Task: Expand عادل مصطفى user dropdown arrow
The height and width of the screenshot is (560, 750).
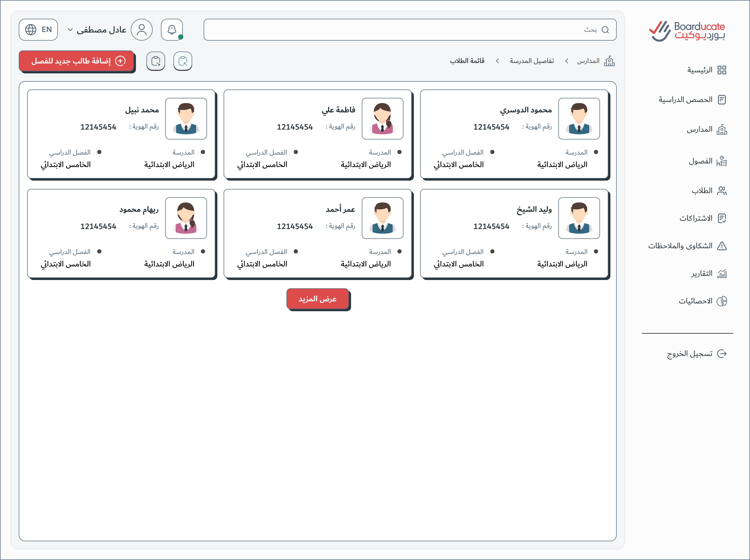Action: (70, 30)
